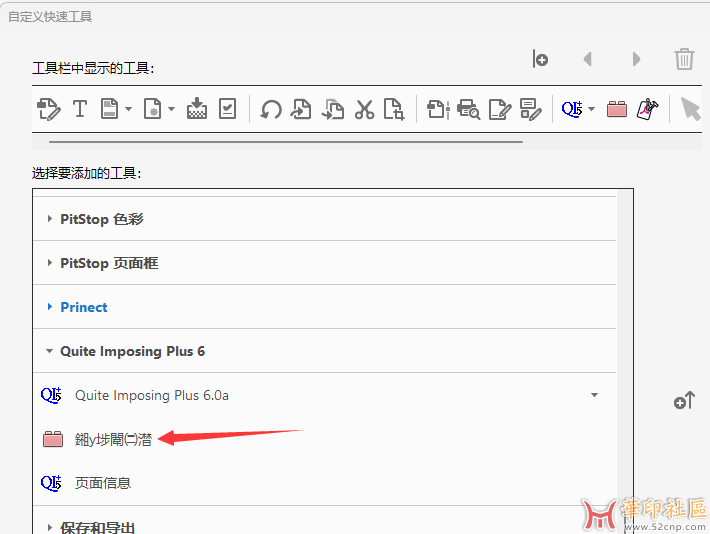Click the move right arrow button
Image resolution: width=710 pixels, height=534 pixels.
point(636,59)
